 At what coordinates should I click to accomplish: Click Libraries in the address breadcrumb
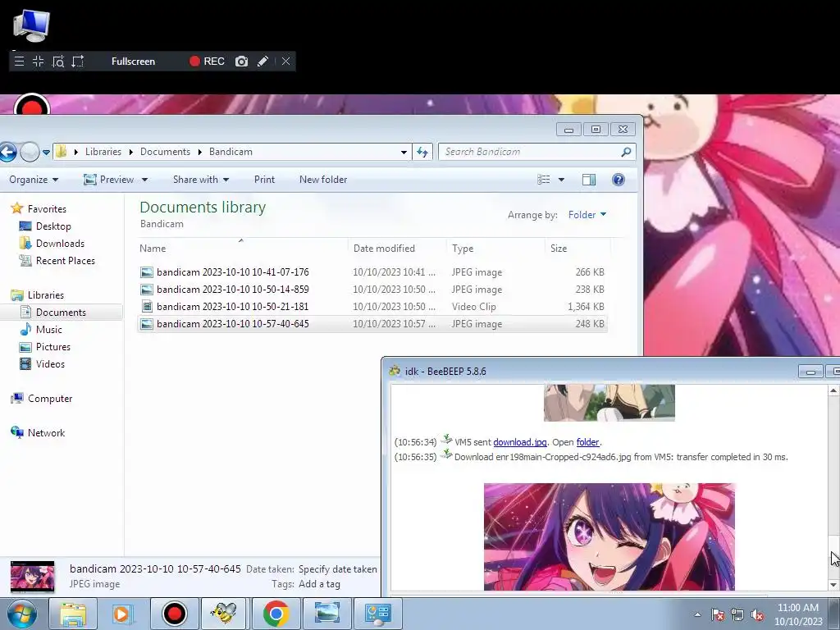[103, 152]
